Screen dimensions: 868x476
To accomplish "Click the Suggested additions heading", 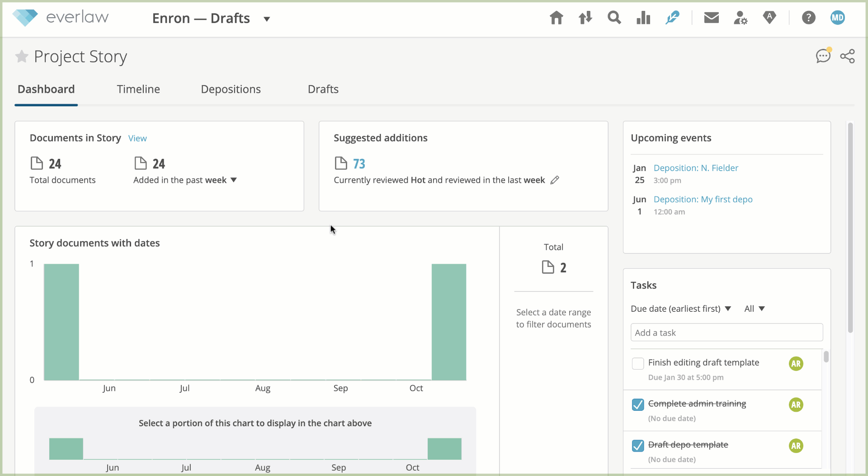I will 380,138.
